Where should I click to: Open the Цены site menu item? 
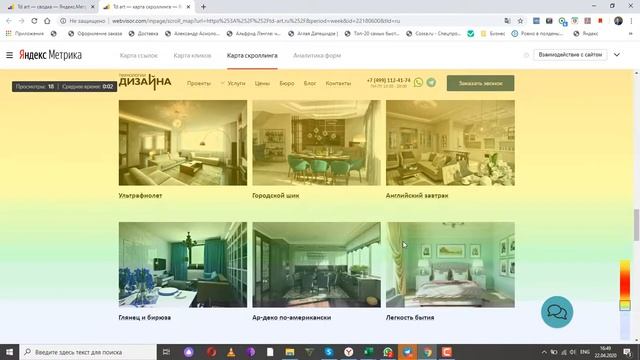(x=262, y=83)
